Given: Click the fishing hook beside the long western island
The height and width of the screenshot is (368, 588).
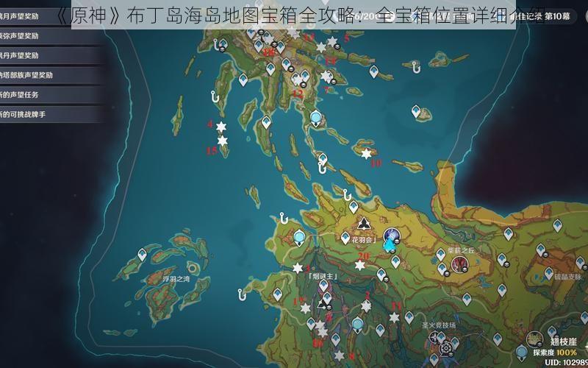Looking at the screenshot, I should [215, 96].
